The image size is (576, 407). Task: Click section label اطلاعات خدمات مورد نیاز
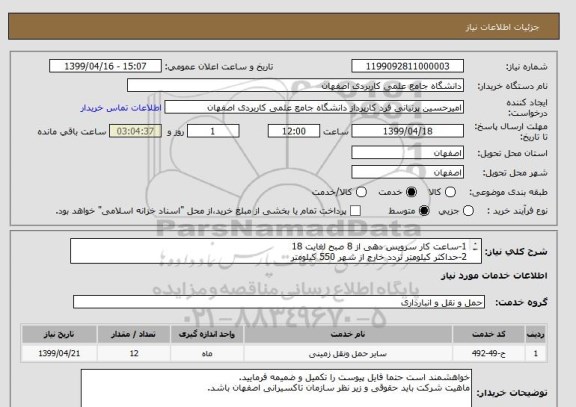pos(494,276)
